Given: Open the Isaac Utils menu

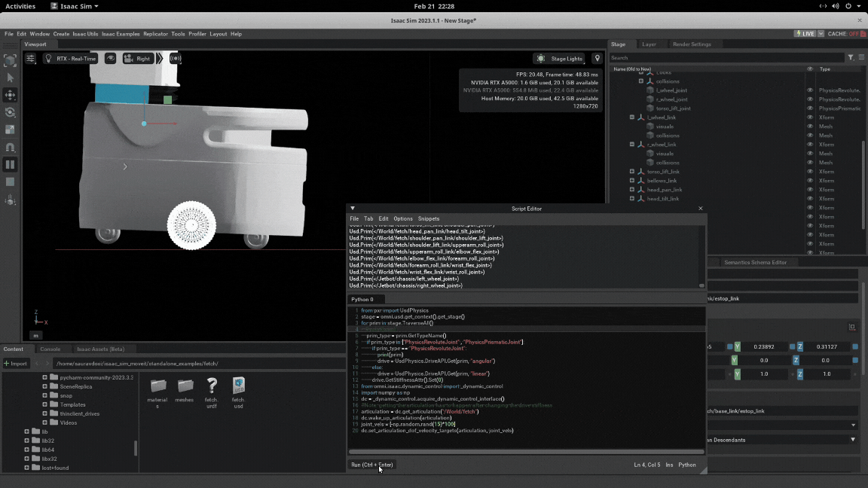Looking at the screenshot, I should pyautogui.click(x=85, y=34).
